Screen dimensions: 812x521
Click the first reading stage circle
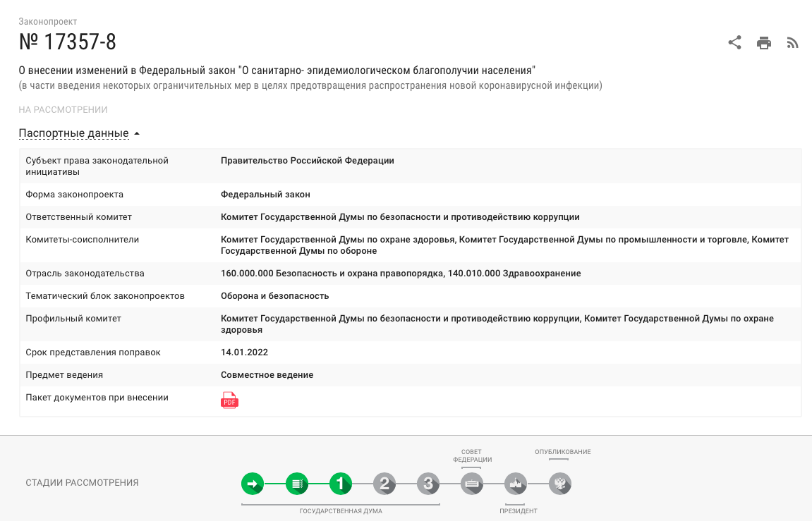(340, 484)
